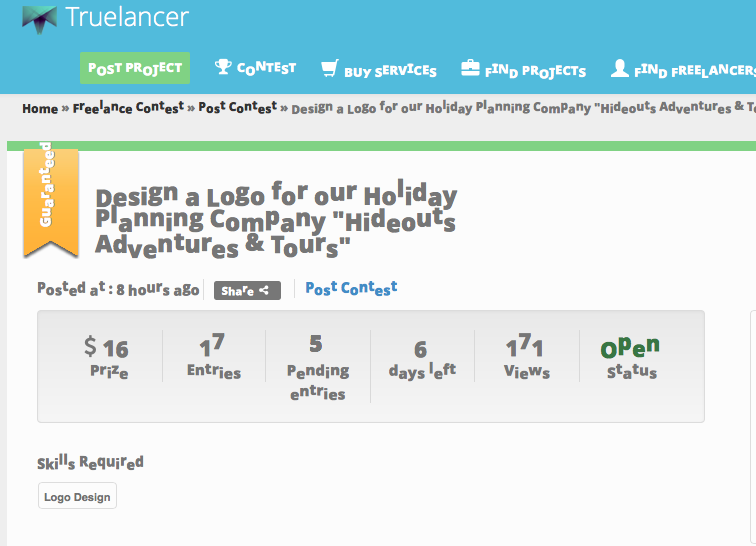Click the Truelancer logo icon
Screen dimensions: 756x546
[40, 19]
